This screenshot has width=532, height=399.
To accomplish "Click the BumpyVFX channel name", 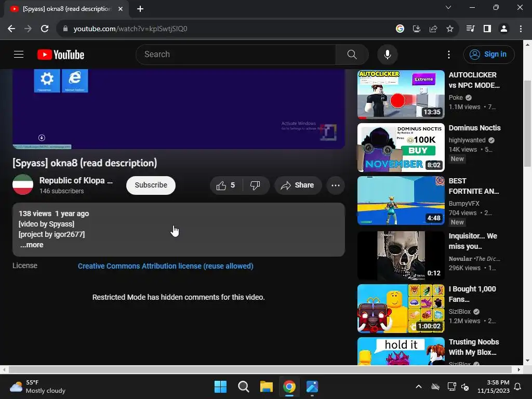I will click(x=464, y=204).
